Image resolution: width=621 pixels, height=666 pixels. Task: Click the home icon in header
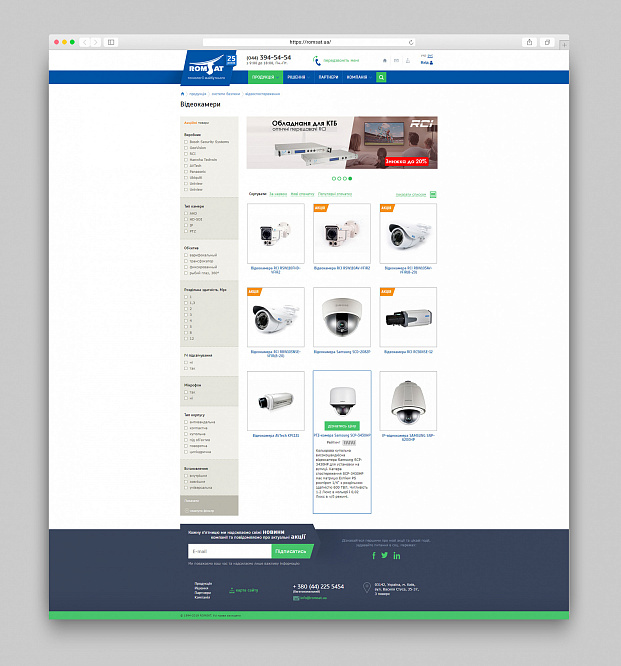385,60
